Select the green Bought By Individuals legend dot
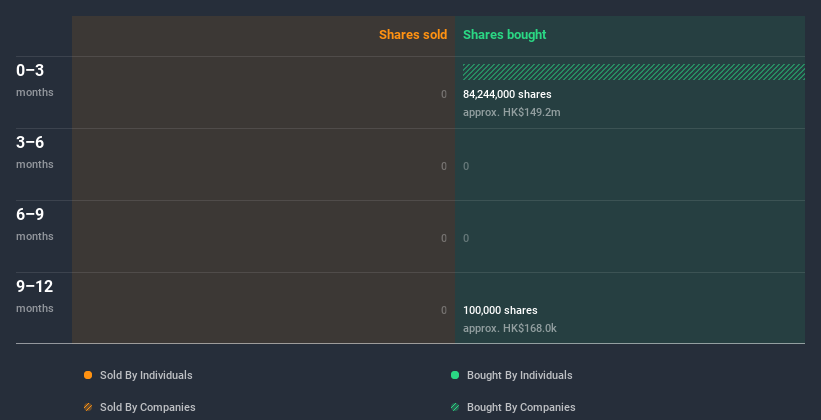 [455, 375]
